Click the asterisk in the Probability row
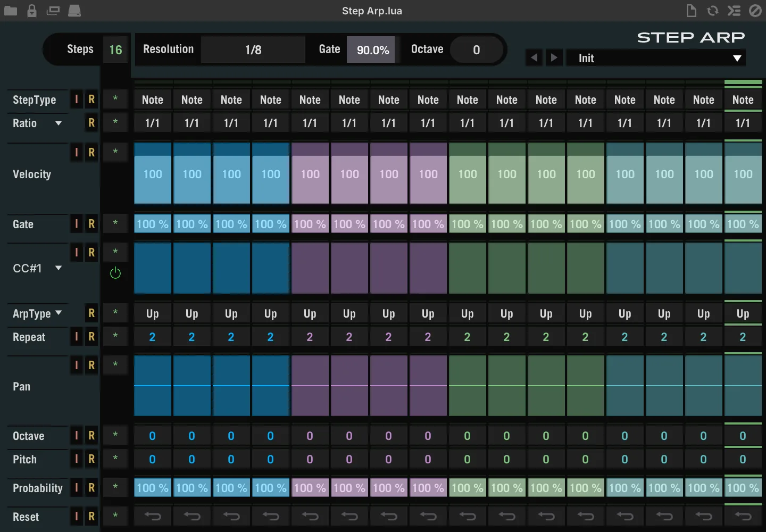Screen dimensions: 766x532 coord(115,487)
